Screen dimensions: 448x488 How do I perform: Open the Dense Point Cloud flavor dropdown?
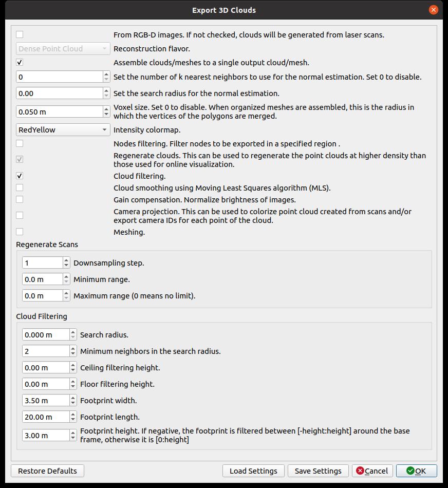click(x=63, y=49)
